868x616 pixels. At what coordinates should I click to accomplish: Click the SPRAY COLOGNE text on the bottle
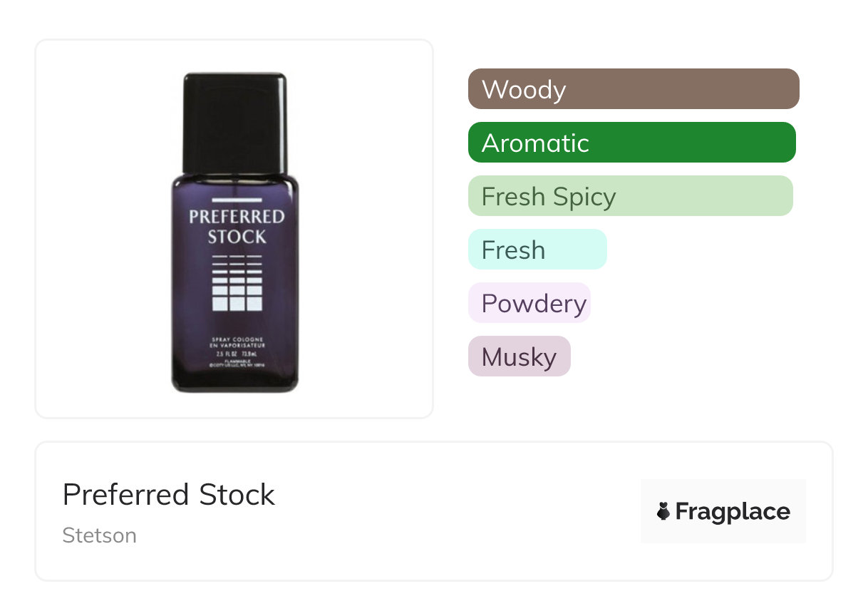click(237, 339)
